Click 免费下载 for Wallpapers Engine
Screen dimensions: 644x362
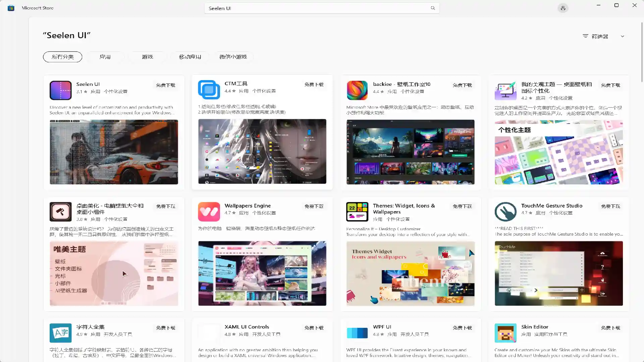tap(314, 206)
